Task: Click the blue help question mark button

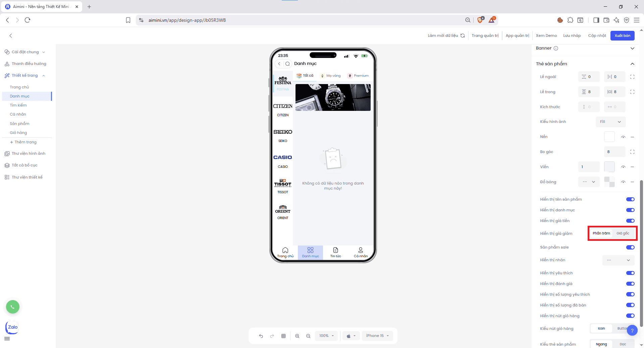Action: [632, 331]
